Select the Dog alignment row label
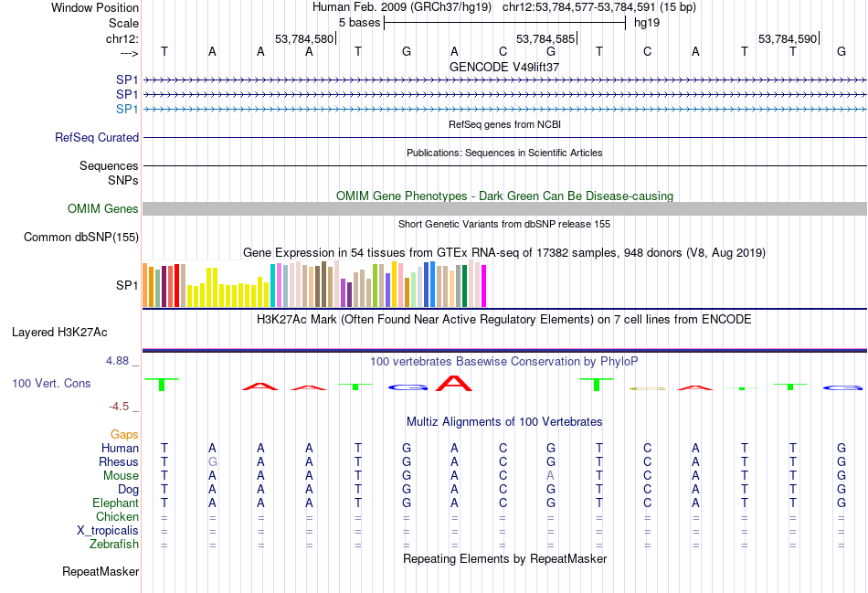Image resolution: width=868 pixels, height=593 pixels. (x=129, y=490)
